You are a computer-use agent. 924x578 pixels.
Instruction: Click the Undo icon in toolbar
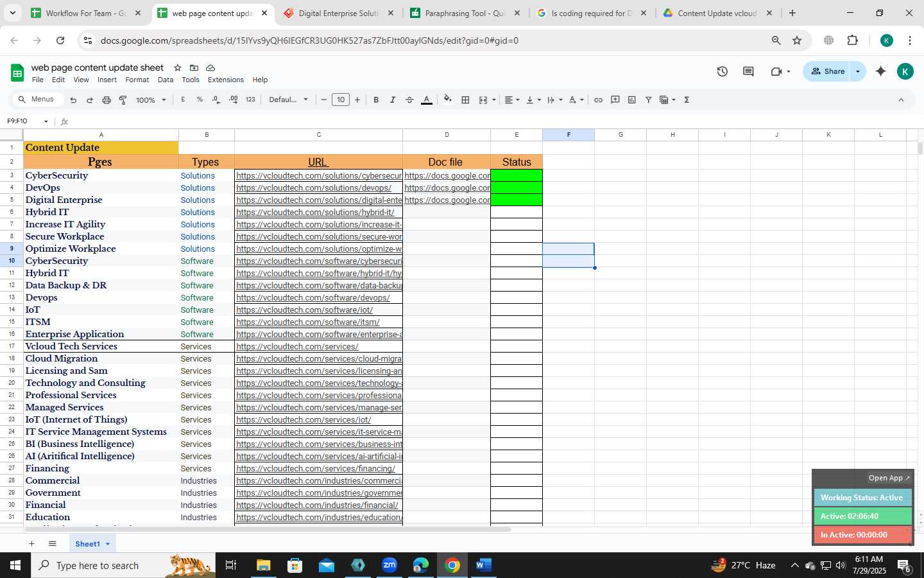(73, 100)
